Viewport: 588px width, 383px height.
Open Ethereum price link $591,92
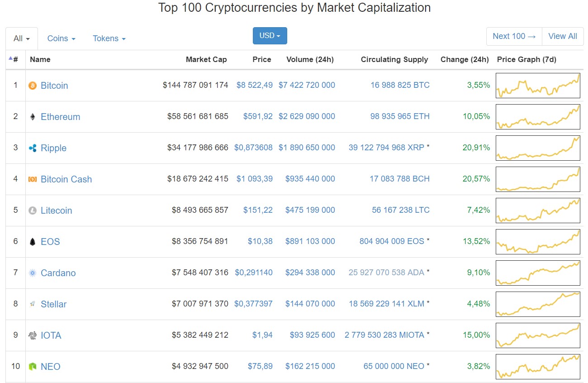click(258, 116)
